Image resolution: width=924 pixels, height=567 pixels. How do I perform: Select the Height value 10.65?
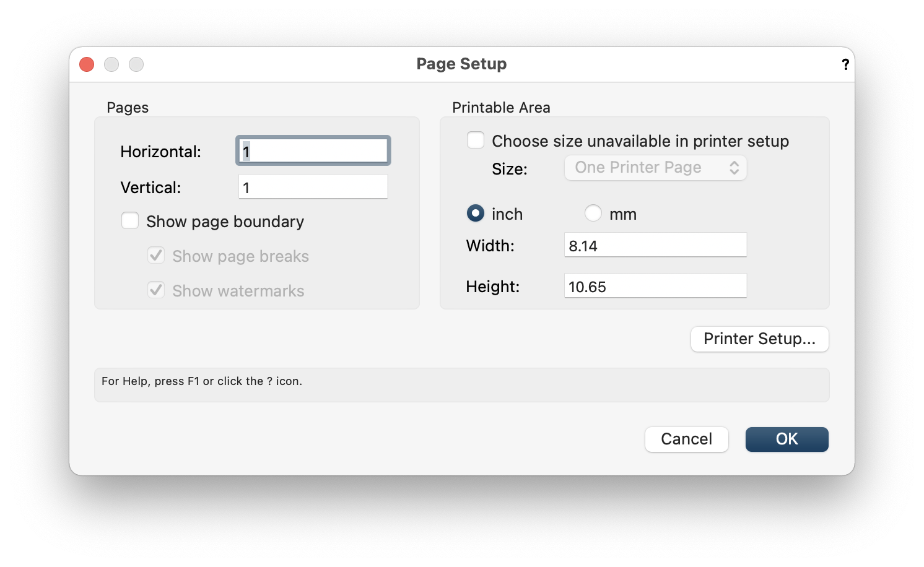point(655,285)
